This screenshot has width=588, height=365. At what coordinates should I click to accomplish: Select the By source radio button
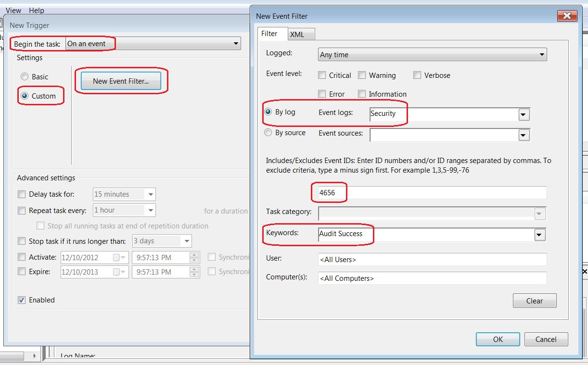pos(268,133)
